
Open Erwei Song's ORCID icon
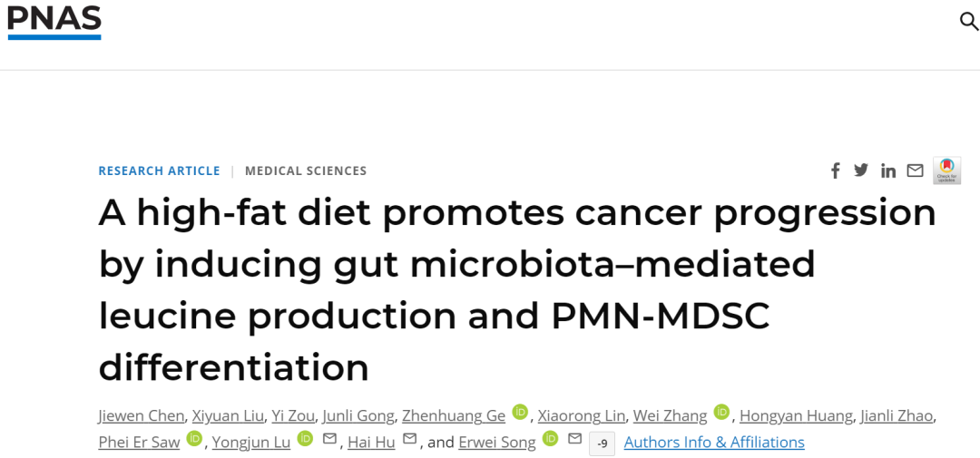pyautogui.click(x=550, y=439)
